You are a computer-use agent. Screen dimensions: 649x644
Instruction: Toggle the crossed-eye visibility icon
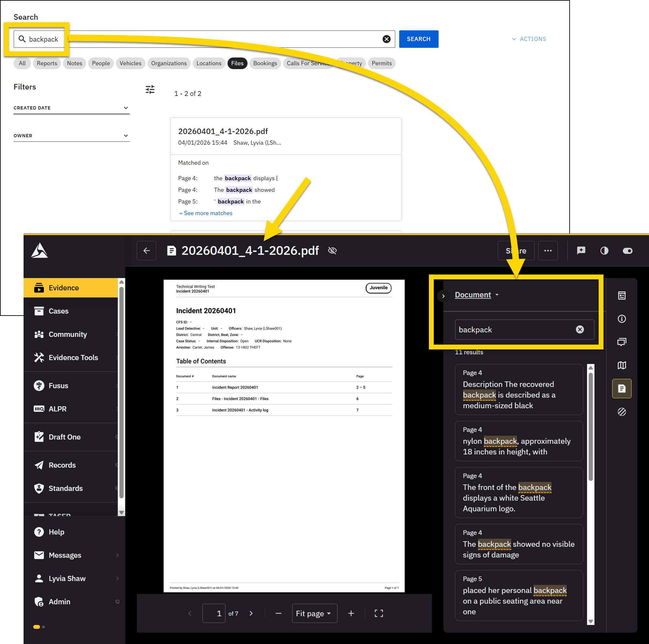[332, 251]
